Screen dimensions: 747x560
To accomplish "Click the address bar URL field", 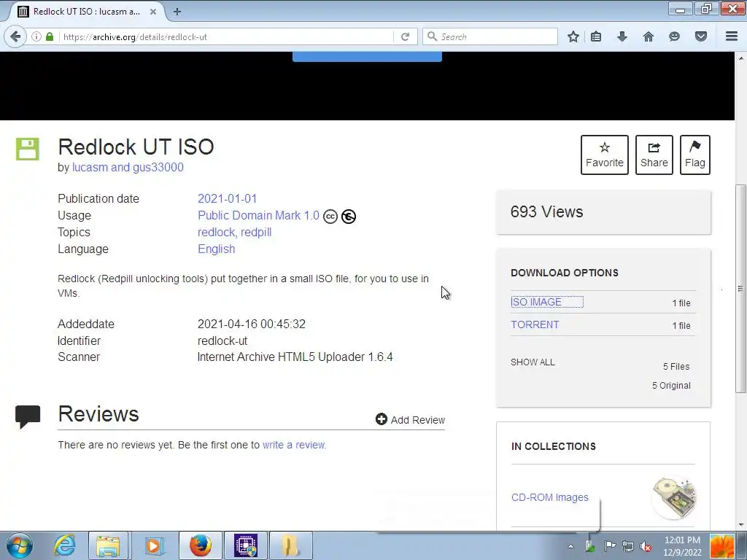I will coord(226,36).
